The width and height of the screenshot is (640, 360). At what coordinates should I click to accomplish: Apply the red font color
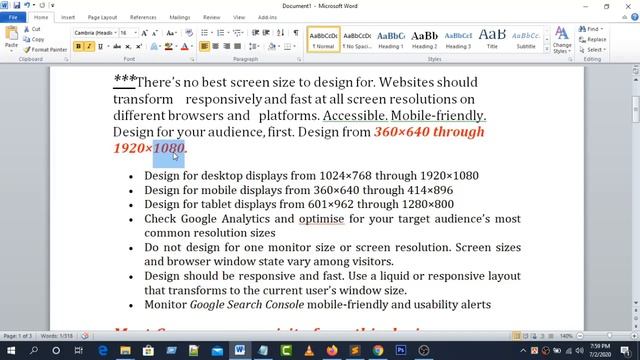tap(184, 47)
